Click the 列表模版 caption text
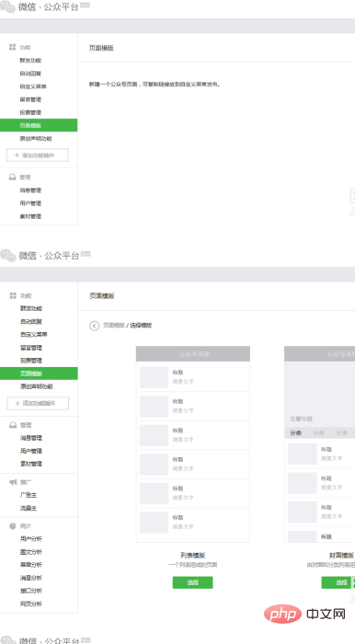Image resolution: width=355 pixels, height=644 pixels. point(192,556)
